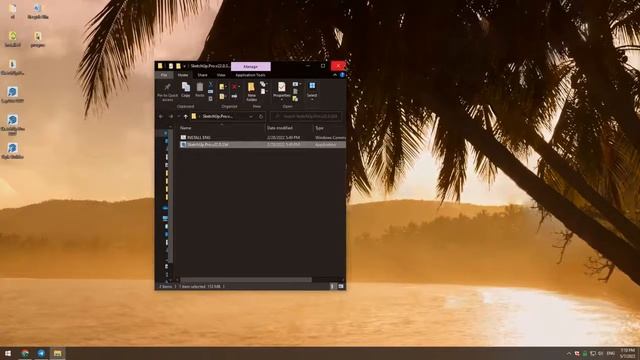This screenshot has height=360, width=640.
Task: Click the Copy to icon in Organize group
Action: [222, 96]
